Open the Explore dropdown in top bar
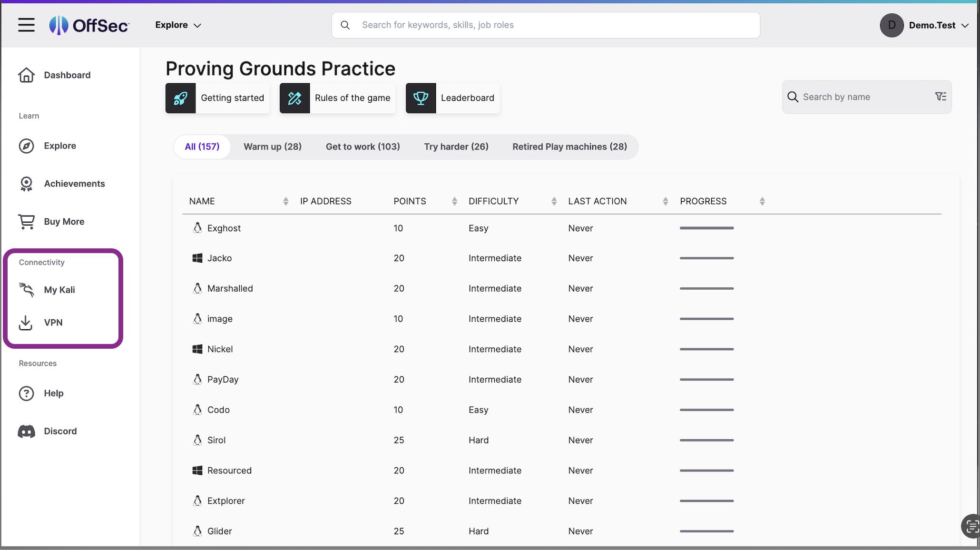The image size is (980, 550). point(178,25)
